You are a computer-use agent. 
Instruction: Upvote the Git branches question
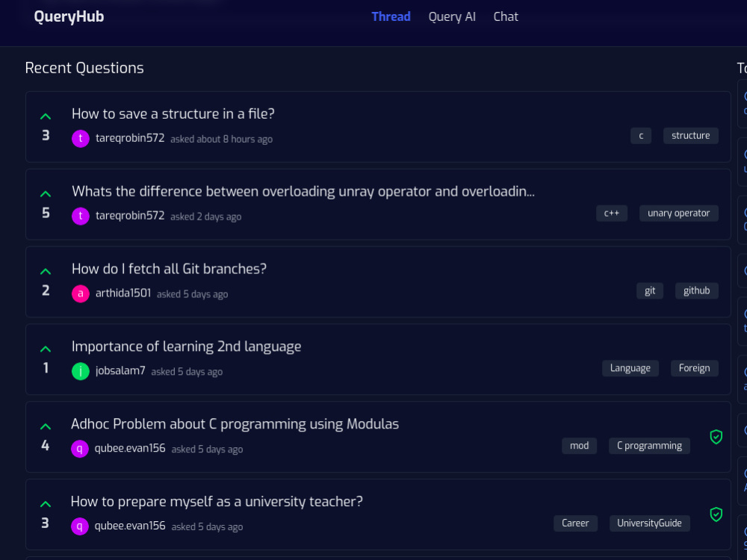[x=46, y=272]
